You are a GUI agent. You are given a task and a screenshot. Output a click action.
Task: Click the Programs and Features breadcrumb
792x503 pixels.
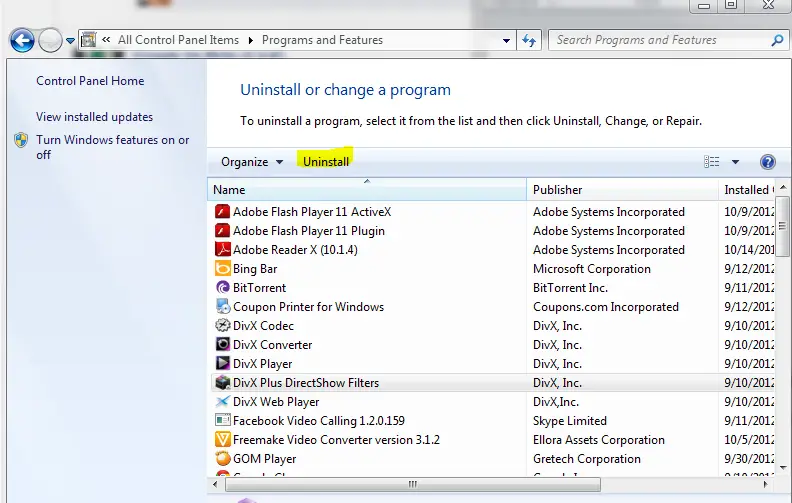tap(322, 40)
